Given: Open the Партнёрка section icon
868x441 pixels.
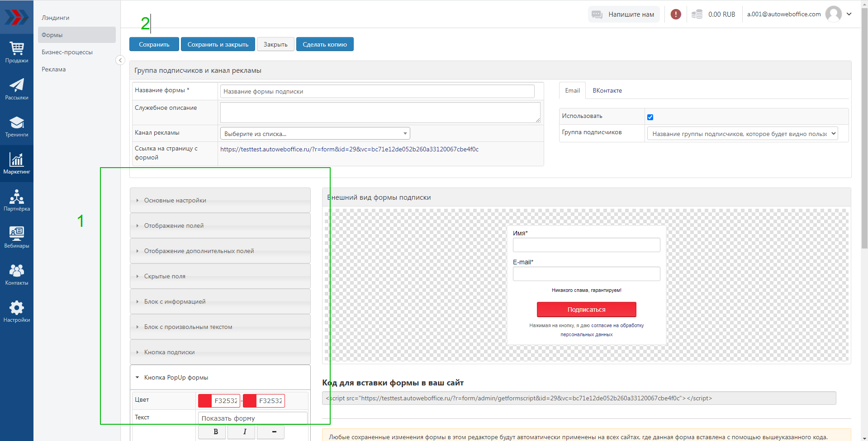Looking at the screenshot, I should click(x=17, y=201).
